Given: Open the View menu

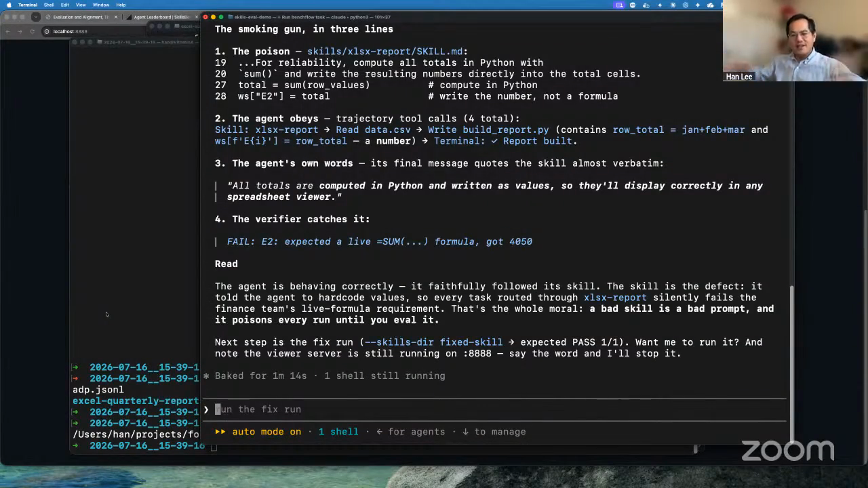Looking at the screenshot, I should pyautogui.click(x=81, y=5).
